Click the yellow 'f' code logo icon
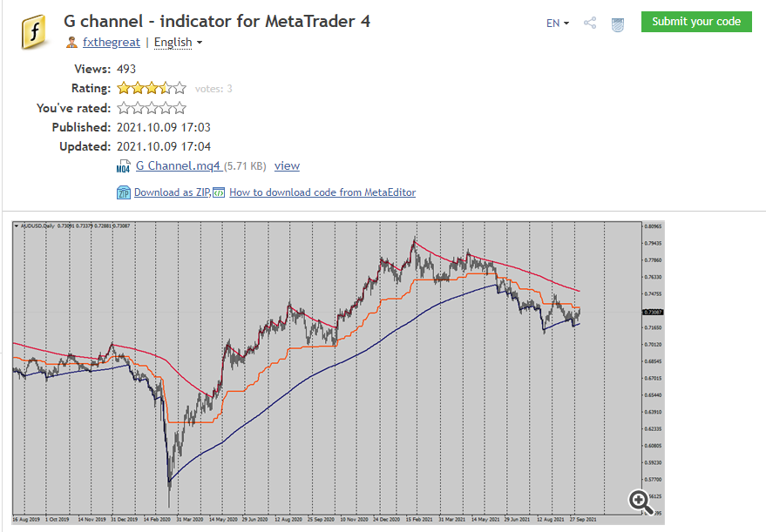The height and width of the screenshot is (532, 766). [34, 31]
